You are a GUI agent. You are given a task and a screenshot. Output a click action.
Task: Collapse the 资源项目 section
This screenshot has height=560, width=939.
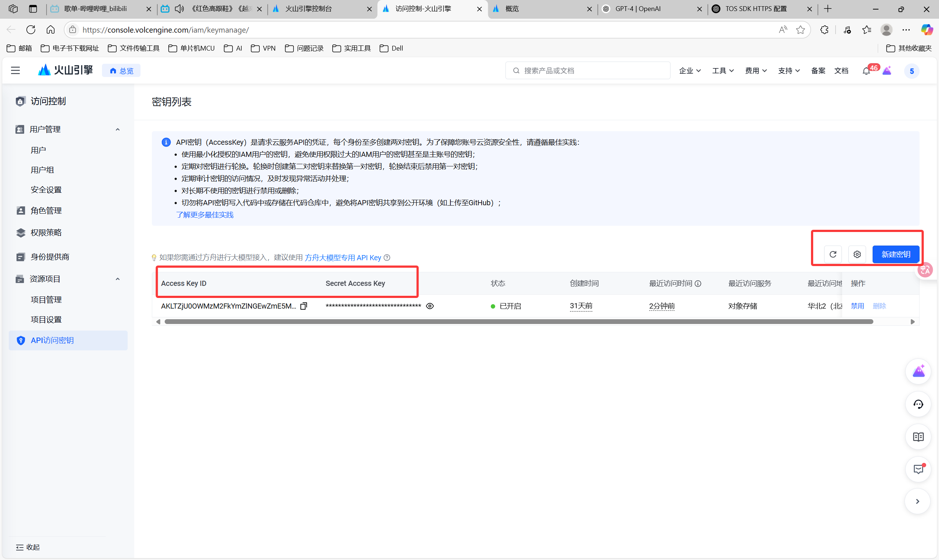coord(117,279)
